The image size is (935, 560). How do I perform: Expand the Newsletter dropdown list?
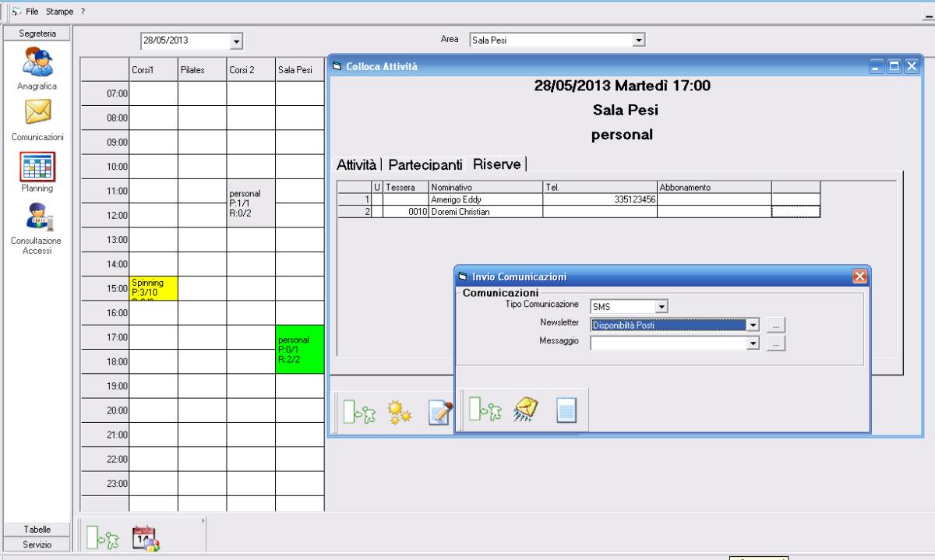(x=753, y=325)
